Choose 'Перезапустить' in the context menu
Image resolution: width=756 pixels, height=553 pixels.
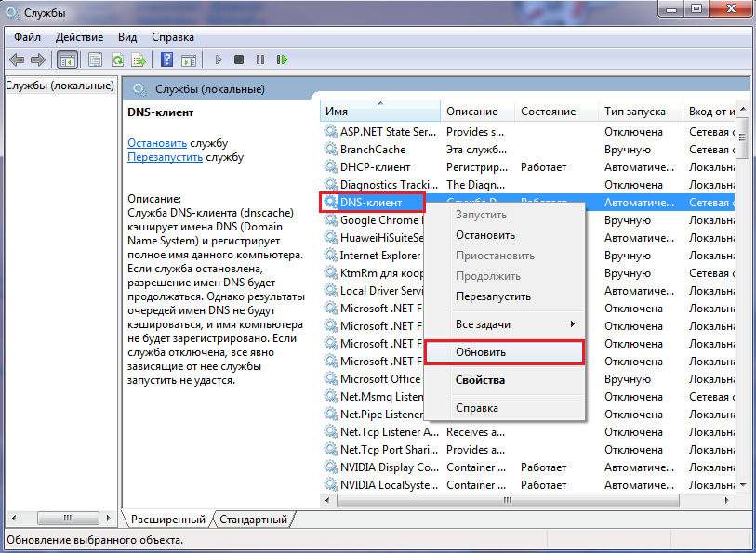click(493, 296)
